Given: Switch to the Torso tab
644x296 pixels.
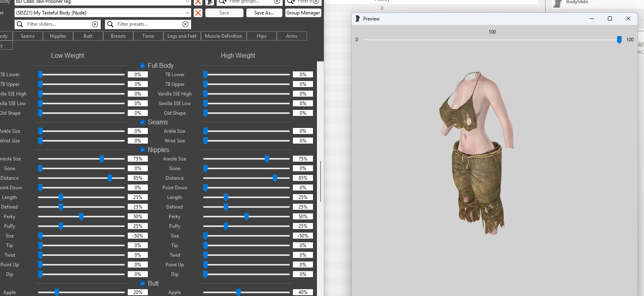Looking at the screenshot, I should pos(148,36).
